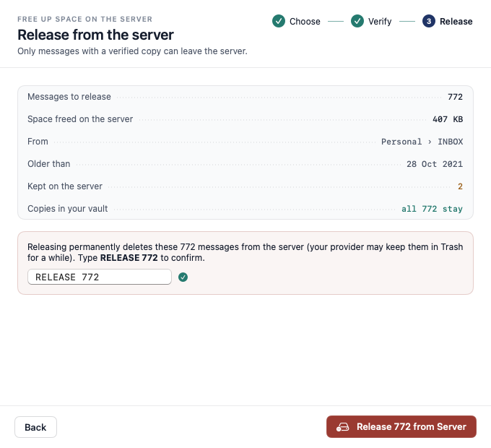
Task: Click the 'Only messages with a verified copy' subtitle
Action: pyautogui.click(x=132, y=51)
